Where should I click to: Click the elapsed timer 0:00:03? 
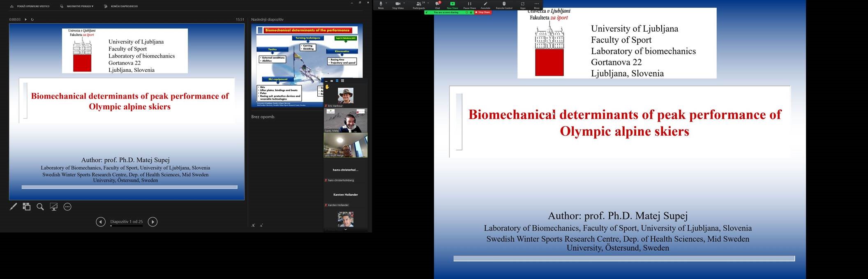(x=15, y=19)
